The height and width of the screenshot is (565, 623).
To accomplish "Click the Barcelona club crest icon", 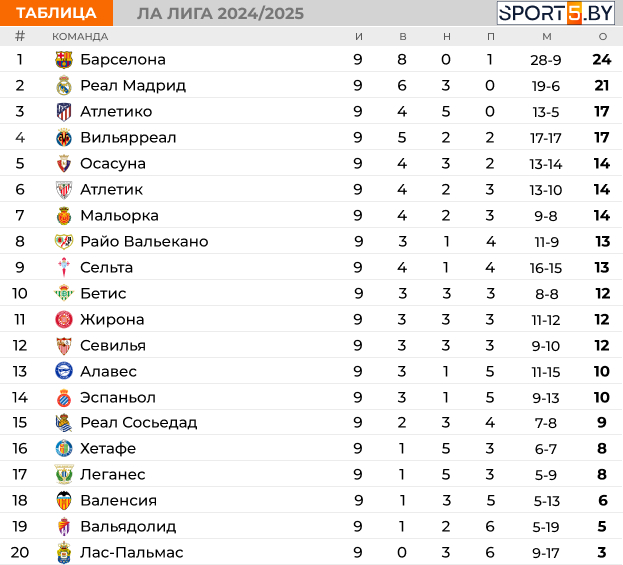I will point(64,60).
